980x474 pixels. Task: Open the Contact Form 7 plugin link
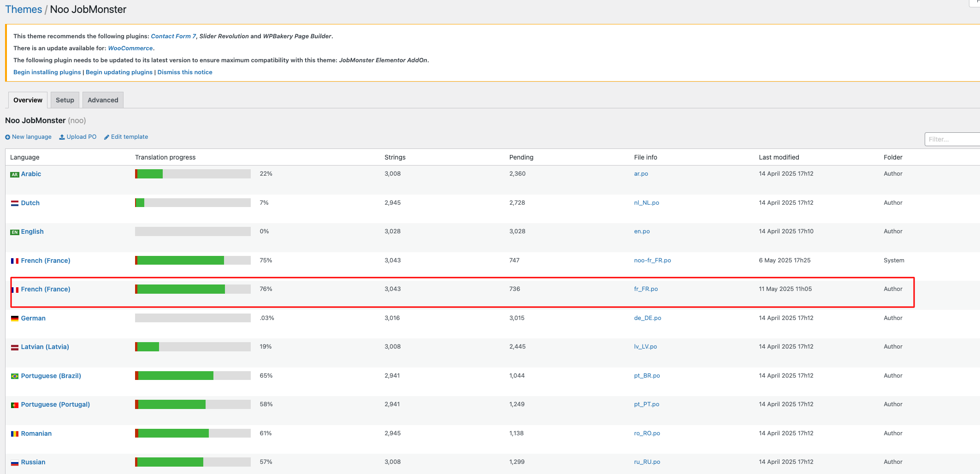pos(173,36)
